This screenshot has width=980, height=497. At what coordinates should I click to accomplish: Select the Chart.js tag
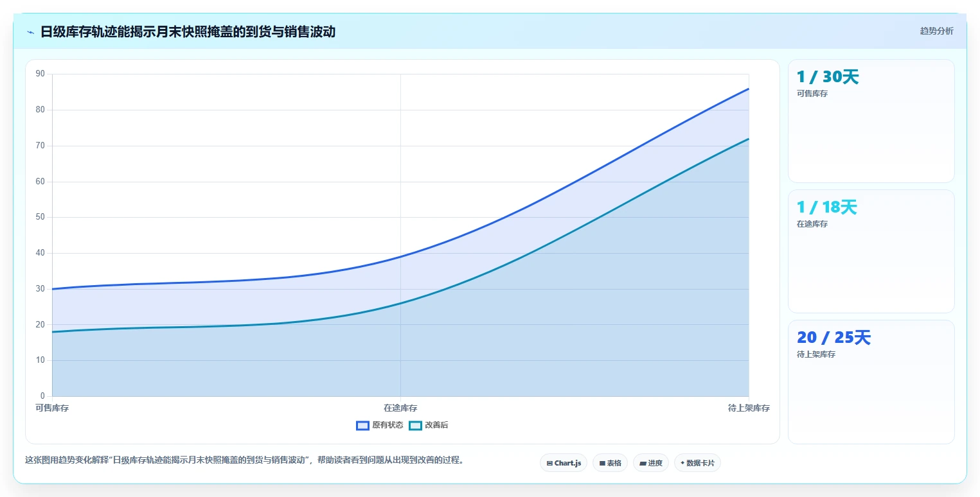tap(564, 463)
